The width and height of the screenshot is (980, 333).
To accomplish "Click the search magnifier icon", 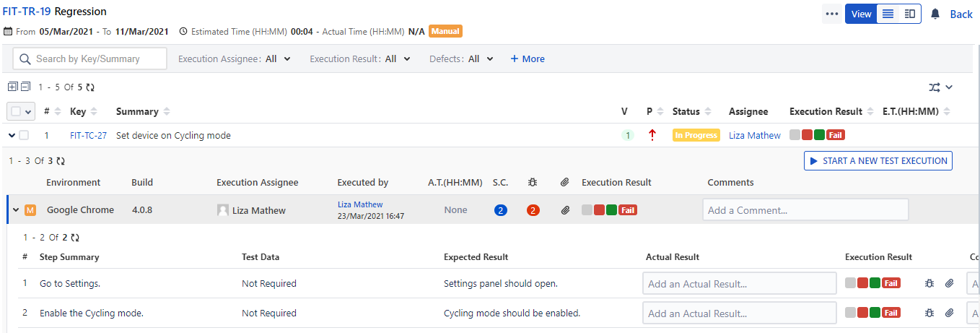I will [x=26, y=59].
